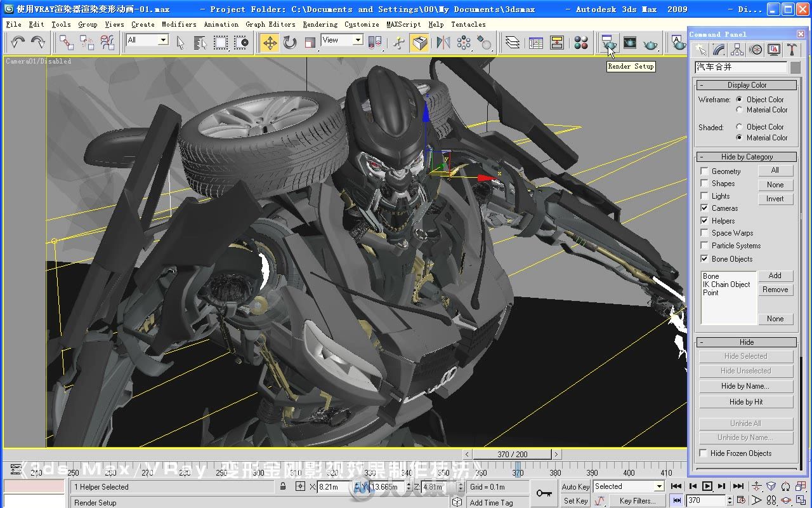The width and height of the screenshot is (812, 508).
Task: Open the Graph Editors menu
Action: (270, 24)
